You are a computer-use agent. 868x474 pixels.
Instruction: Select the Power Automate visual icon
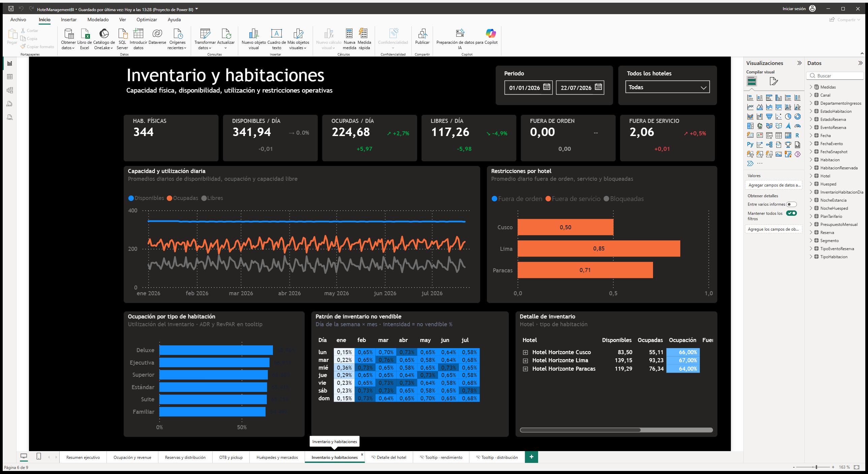[x=750, y=164]
